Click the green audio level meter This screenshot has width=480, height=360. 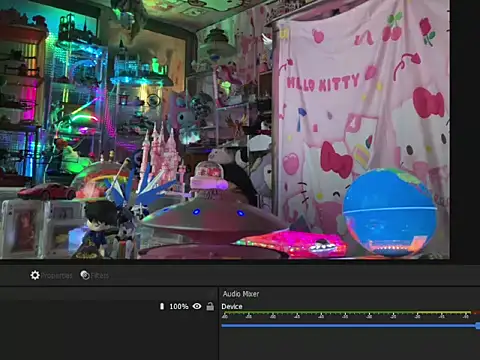coord(347,313)
